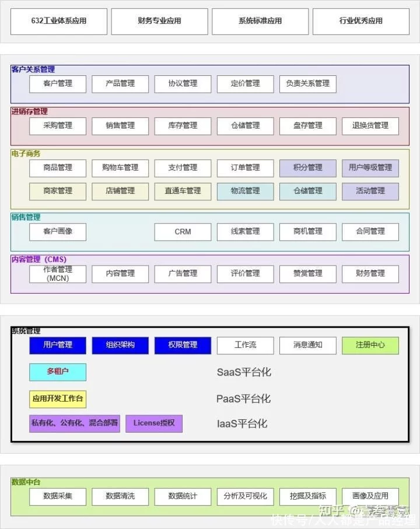This screenshot has height=529, width=420.
Task: Click the 电子商务 section title
Action: pyautogui.click(x=26, y=154)
